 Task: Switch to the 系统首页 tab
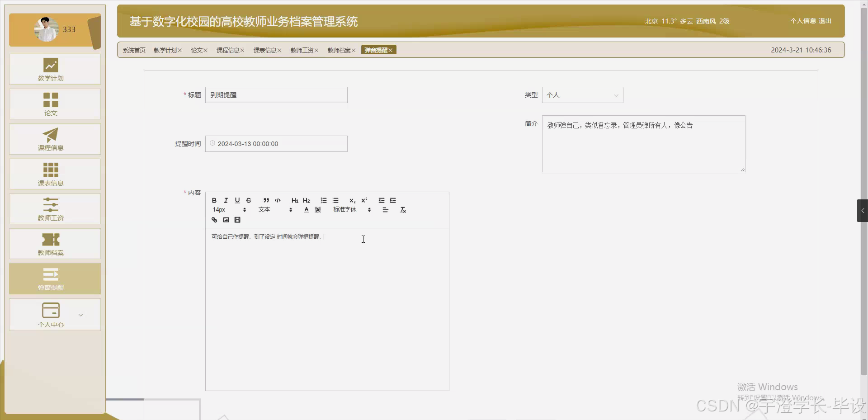click(134, 50)
